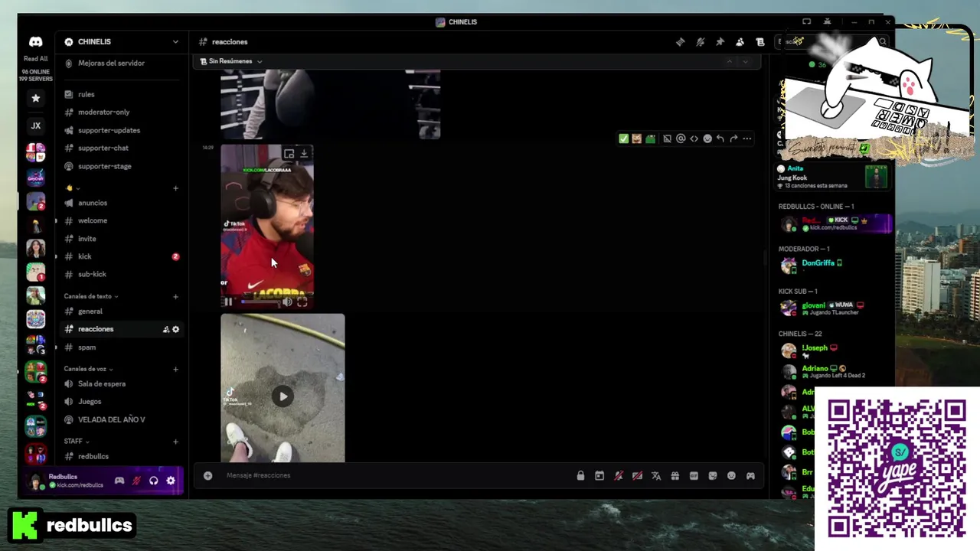Image resolution: width=980 pixels, height=551 pixels.
Task: Open the gift icon in message bar
Action: [x=675, y=475]
